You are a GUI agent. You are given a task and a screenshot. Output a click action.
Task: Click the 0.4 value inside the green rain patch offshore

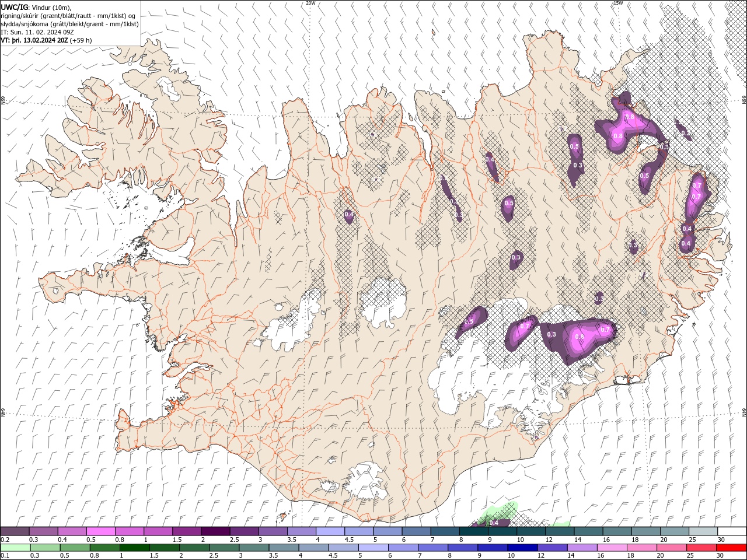coord(494,523)
